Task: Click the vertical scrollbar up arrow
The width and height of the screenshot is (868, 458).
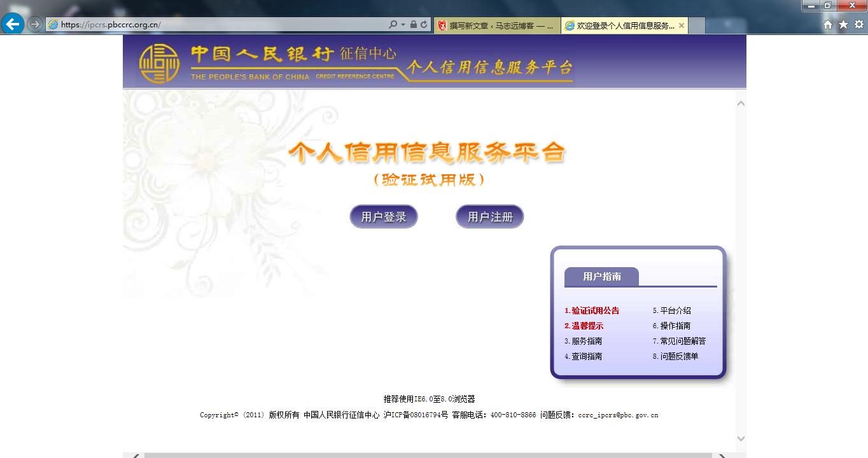Action: pyautogui.click(x=741, y=104)
